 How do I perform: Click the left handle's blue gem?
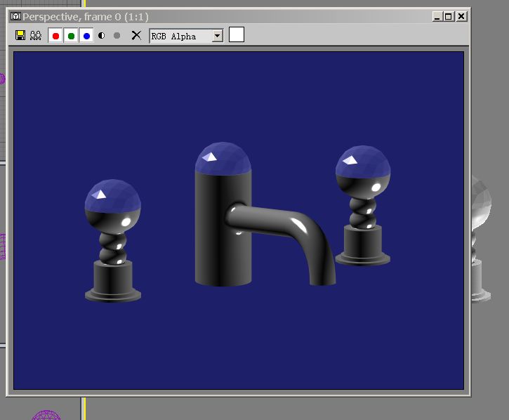pos(112,197)
